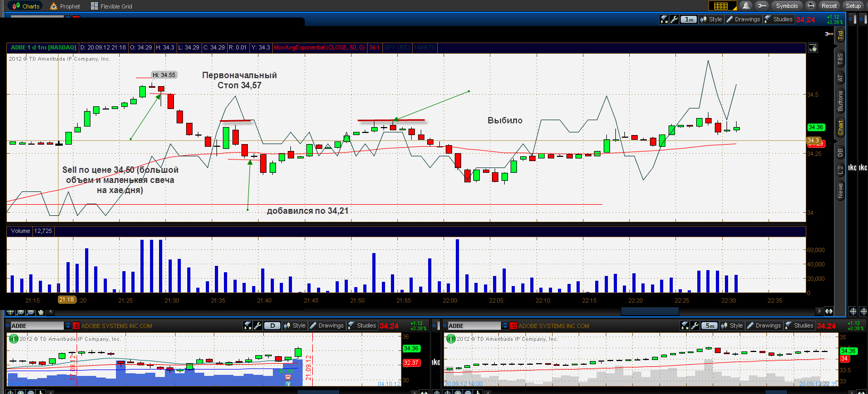Expand the ADBE symbol dropdown on 5m chart
The height and width of the screenshot is (394, 868).
click(x=505, y=325)
